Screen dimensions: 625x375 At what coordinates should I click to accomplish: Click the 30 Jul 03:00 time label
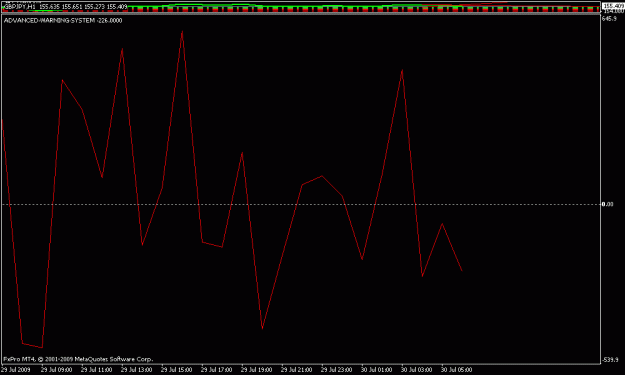(417, 369)
